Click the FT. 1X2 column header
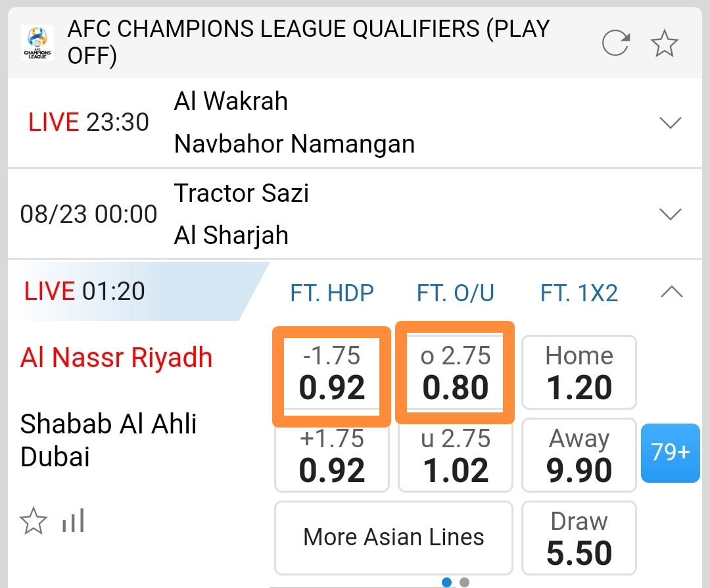Screen dimensions: 710x588 pyautogui.click(x=579, y=293)
